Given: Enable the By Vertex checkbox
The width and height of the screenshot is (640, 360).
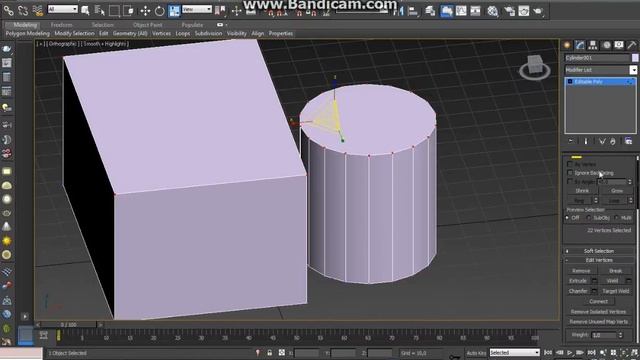Looking at the screenshot, I should [570, 164].
